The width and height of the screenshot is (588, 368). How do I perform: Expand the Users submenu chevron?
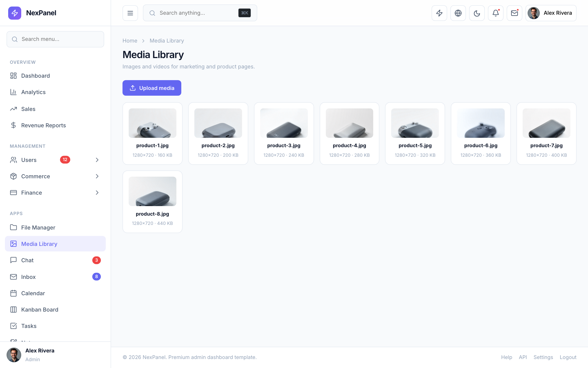(97, 160)
